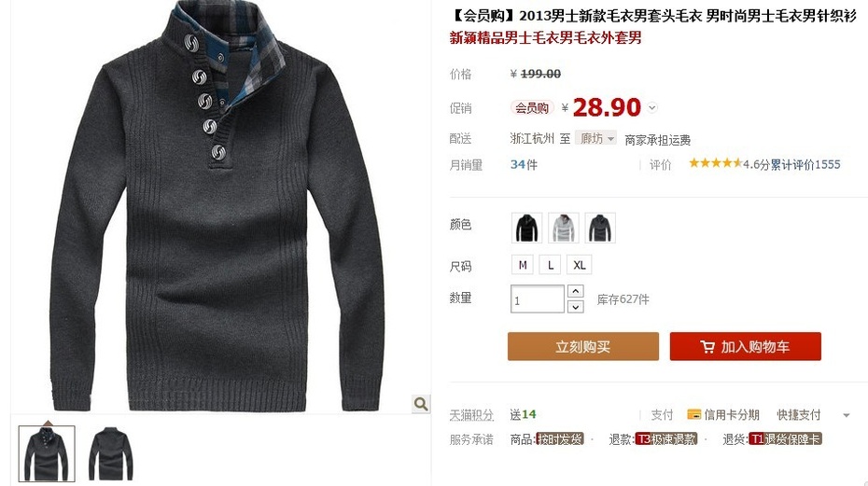The height and width of the screenshot is (486, 868).
Task: Select the back-view sweater thumbnail
Action: tap(111, 453)
